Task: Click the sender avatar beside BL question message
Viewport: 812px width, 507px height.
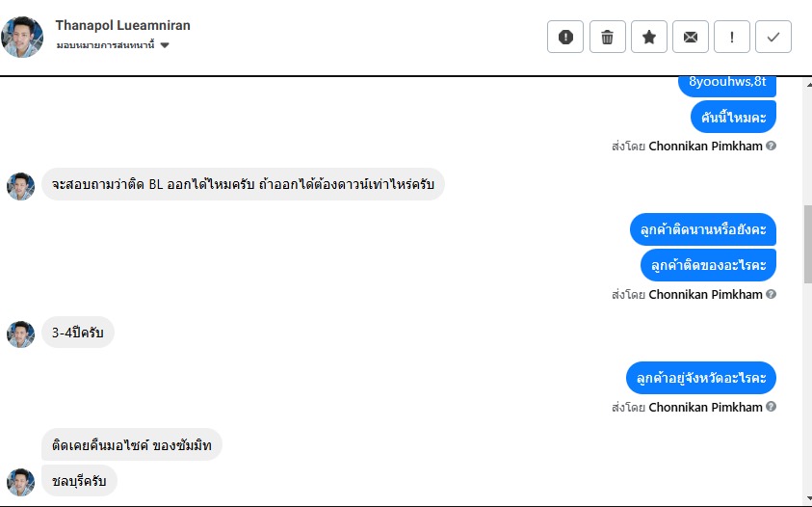Action: [x=20, y=186]
